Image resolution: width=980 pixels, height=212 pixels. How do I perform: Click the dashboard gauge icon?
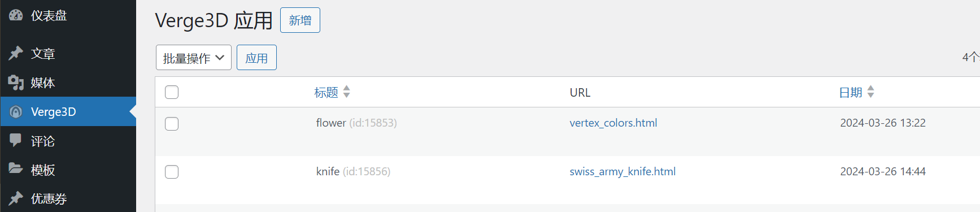(16, 15)
